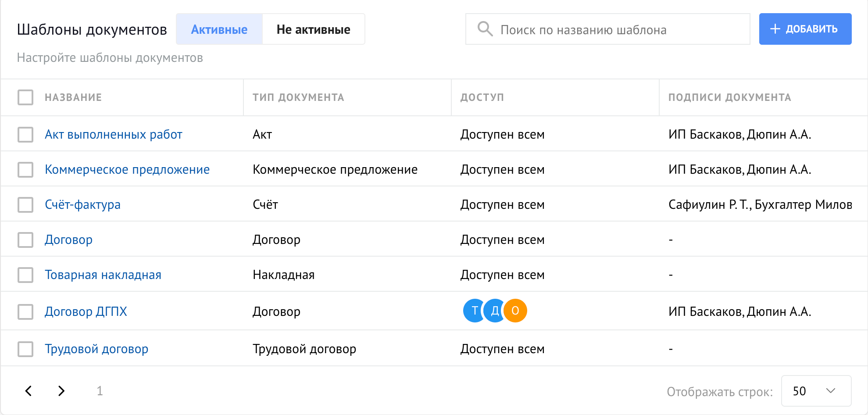Click page number 1 in pagination

point(100,391)
